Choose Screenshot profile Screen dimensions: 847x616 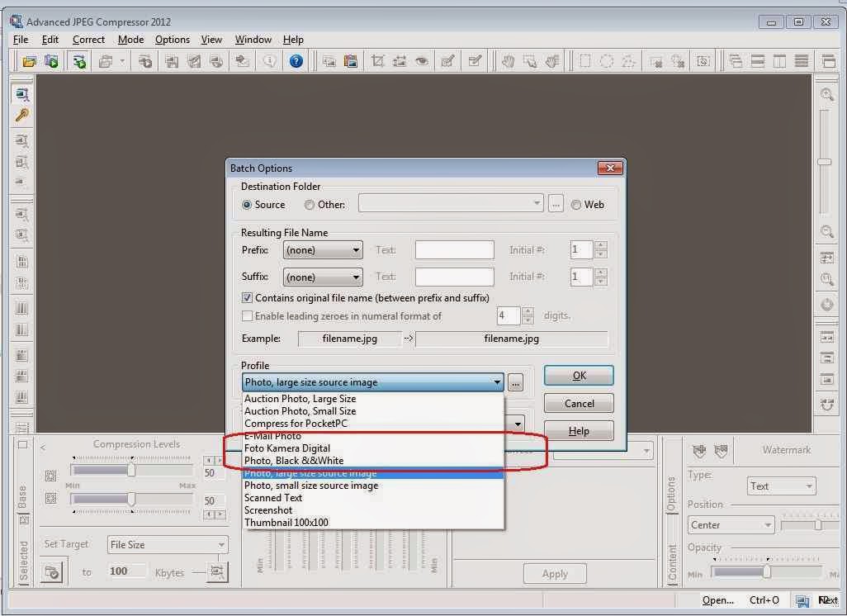point(372,510)
